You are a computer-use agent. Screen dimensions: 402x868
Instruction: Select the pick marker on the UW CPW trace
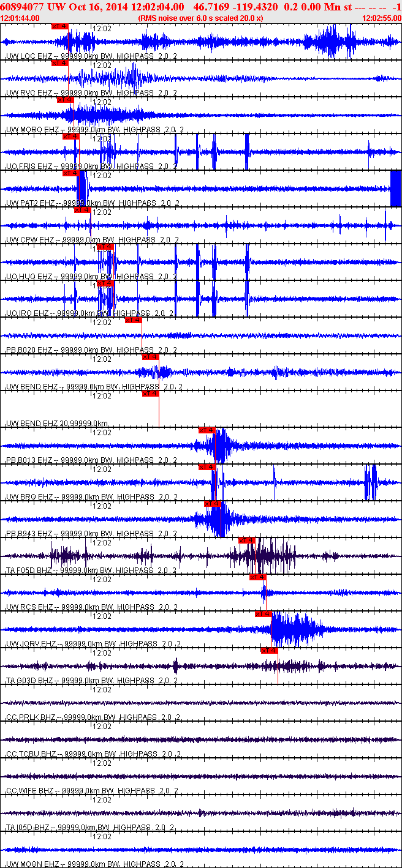[82, 210]
